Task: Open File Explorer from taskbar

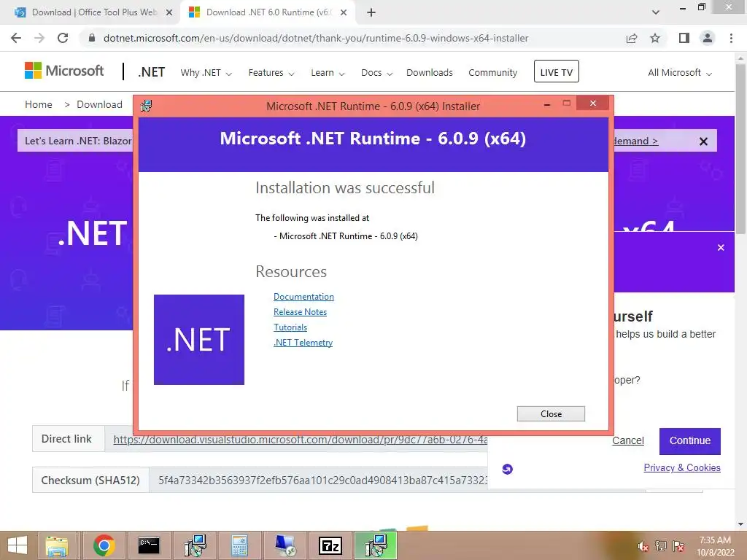Action: (x=57, y=545)
